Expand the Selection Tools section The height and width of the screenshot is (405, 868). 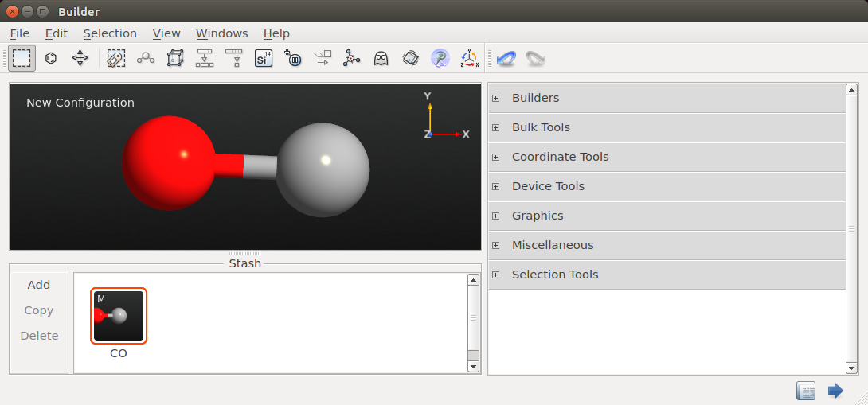pyautogui.click(x=495, y=275)
